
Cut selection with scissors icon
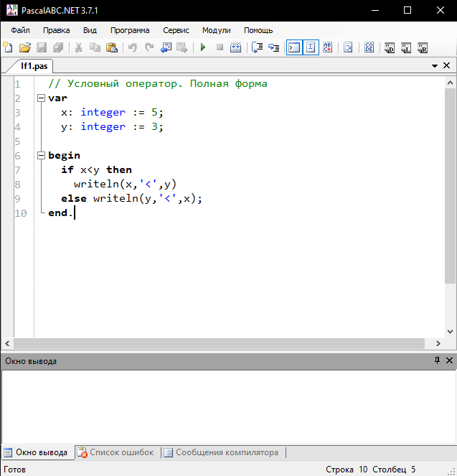coord(78,47)
